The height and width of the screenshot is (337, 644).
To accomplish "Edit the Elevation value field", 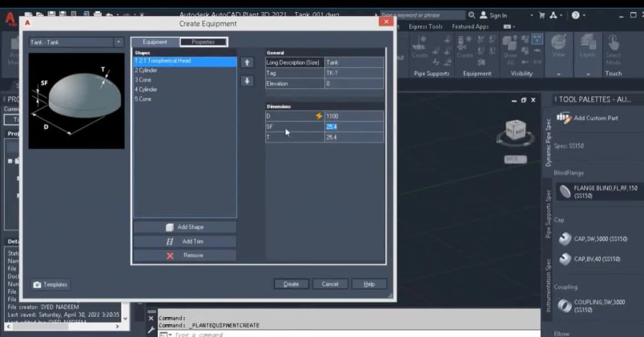I will pos(354,84).
